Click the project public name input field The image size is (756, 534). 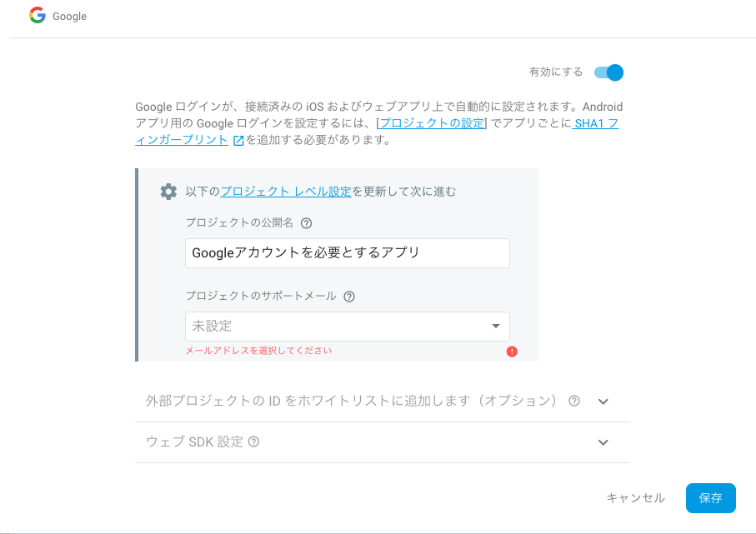(x=347, y=253)
